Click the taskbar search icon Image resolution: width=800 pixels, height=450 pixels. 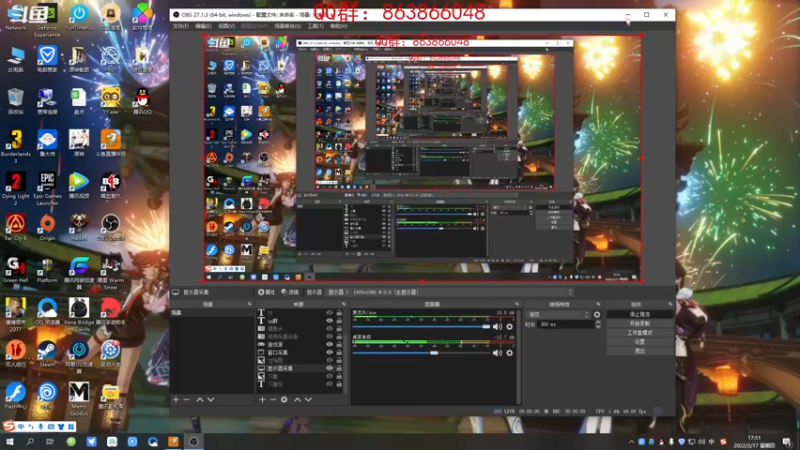tap(30, 441)
